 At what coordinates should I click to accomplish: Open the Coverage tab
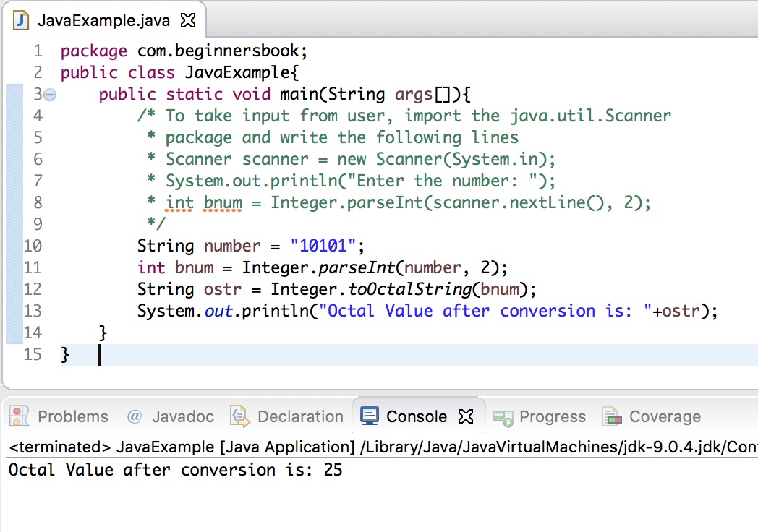click(x=665, y=416)
